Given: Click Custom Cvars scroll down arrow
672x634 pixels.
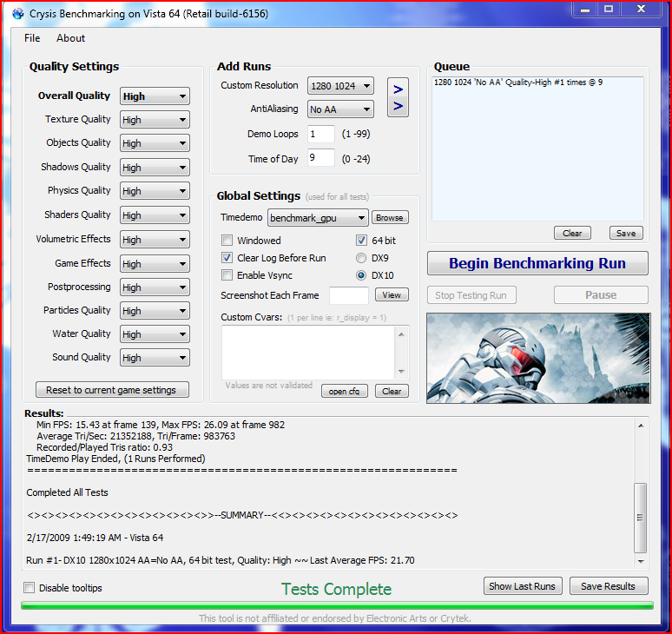Looking at the screenshot, I should coord(401,371).
